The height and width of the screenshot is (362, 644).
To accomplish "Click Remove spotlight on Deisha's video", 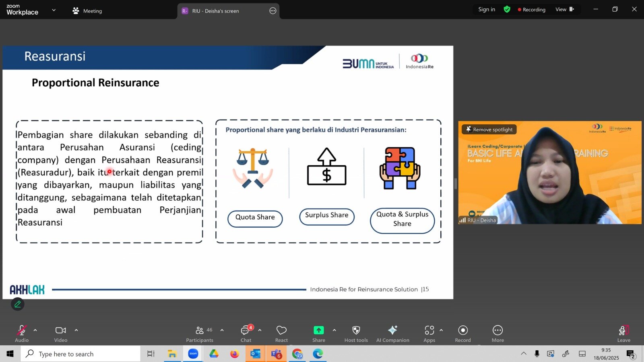I will 489,130.
